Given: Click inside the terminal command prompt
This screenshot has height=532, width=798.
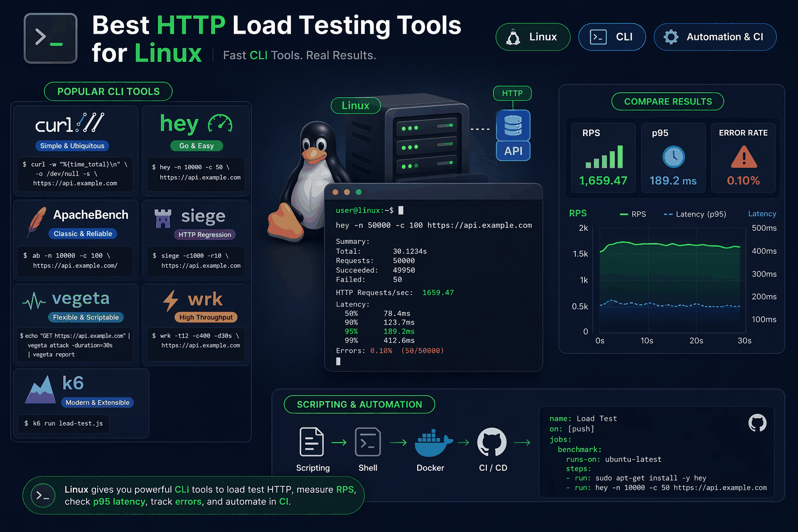Looking at the screenshot, I should click(400, 210).
